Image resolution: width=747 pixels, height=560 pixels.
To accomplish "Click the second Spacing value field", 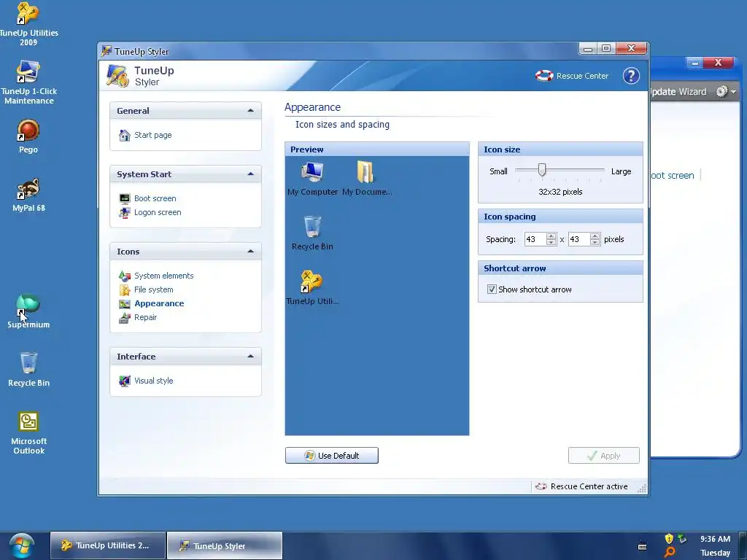I will point(578,239).
